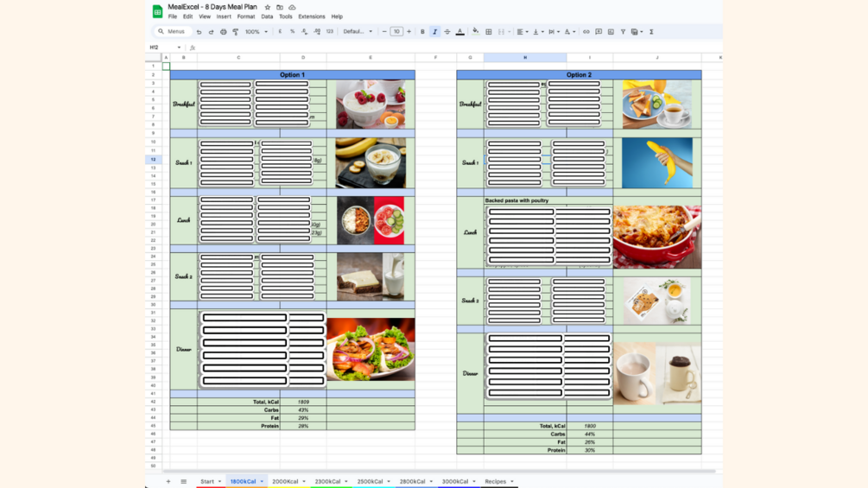The width and height of the screenshot is (868, 488).
Task: Open the borders menu
Action: pyautogui.click(x=488, y=32)
